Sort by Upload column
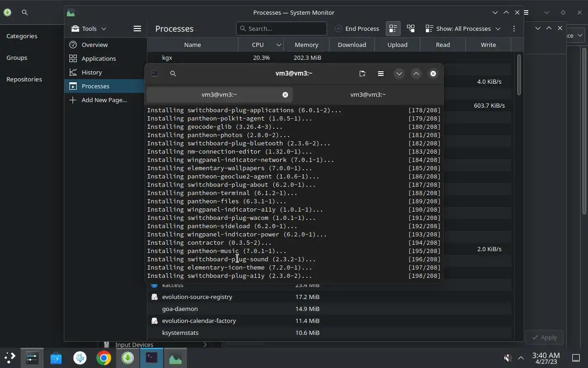588x368 pixels. [x=397, y=45]
